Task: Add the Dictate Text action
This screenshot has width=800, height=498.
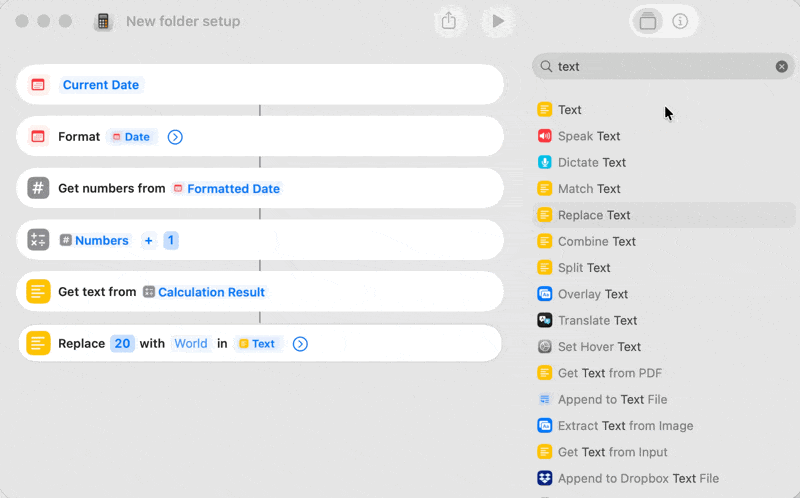Action: click(x=663, y=162)
